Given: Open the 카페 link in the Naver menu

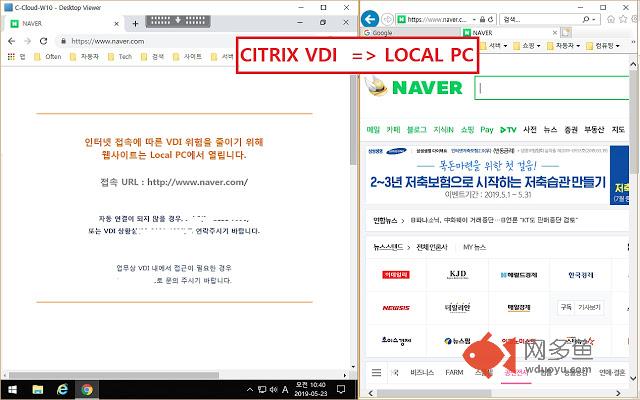Looking at the screenshot, I should (x=393, y=130).
